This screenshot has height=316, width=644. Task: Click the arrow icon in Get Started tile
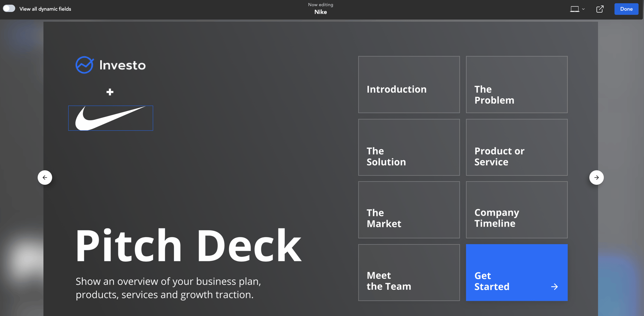tap(555, 287)
